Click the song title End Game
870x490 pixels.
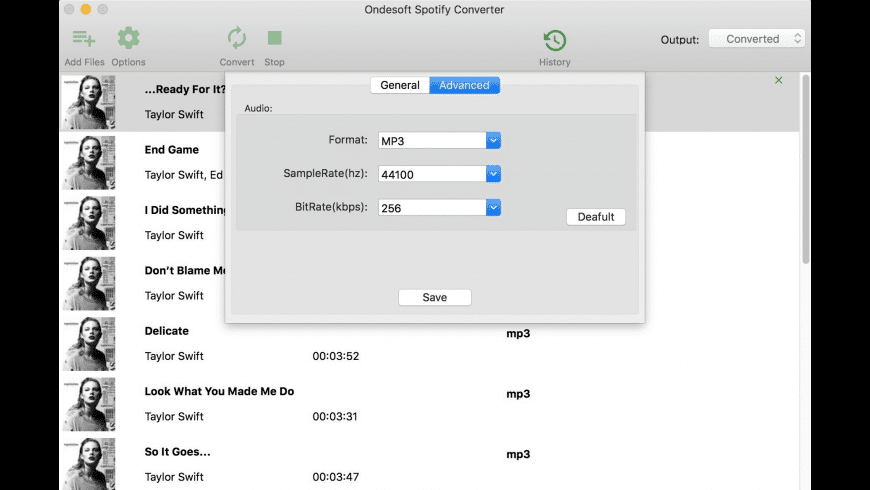pyautogui.click(x=171, y=150)
